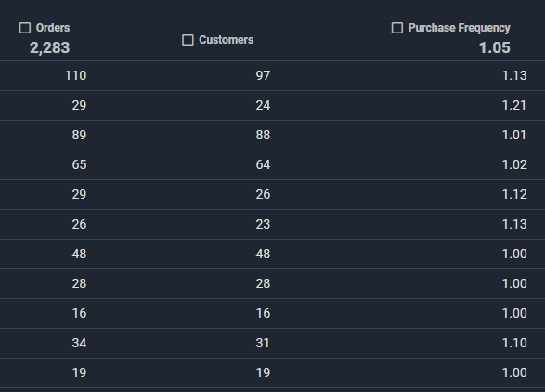
Task: Tick the Customers column checkbox
Action: coord(188,40)
